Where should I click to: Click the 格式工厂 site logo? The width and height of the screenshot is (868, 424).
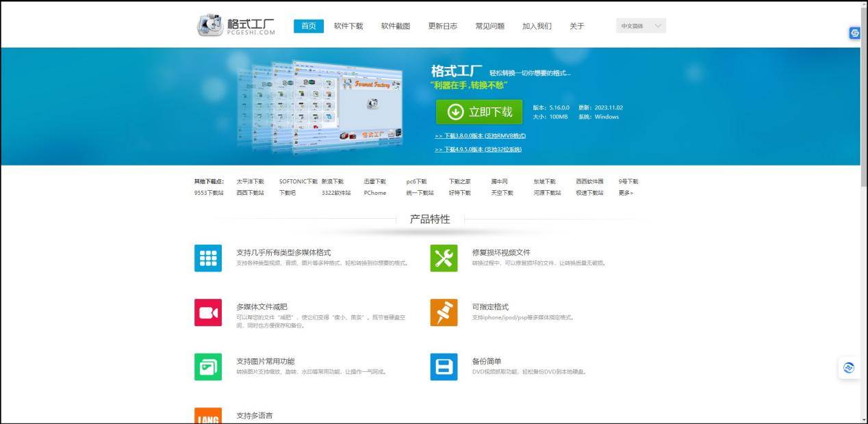[x=237, y=25]
